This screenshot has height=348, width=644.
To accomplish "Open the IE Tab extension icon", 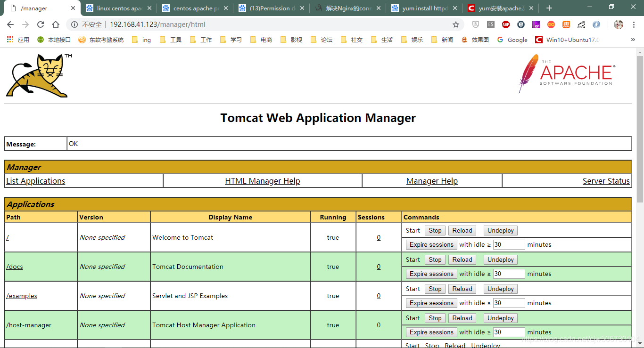I will tap(521, 24).
